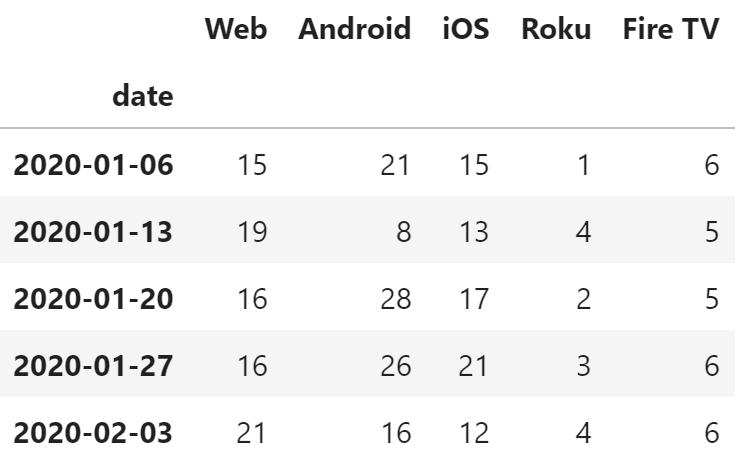The image size is (747, 472).
Task: Click iOS value 17 for 2020-01-20
Action: pyautogui.click(x=472, y=300)
